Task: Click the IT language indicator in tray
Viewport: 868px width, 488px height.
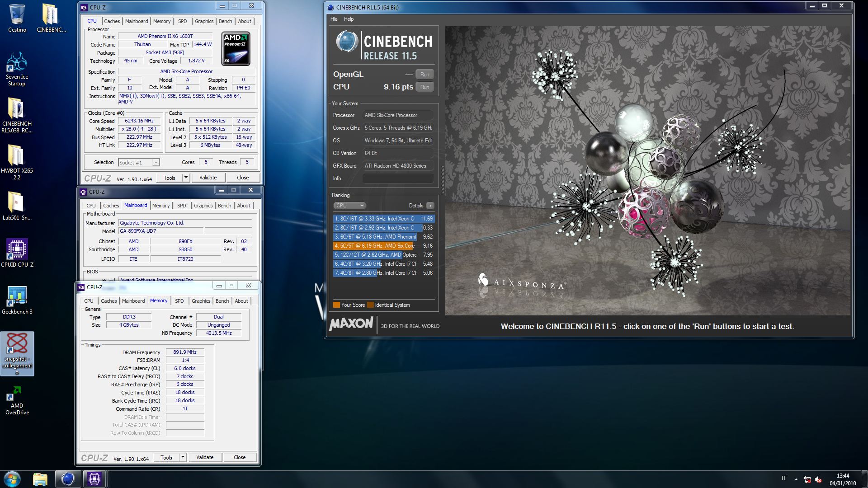Action: click(x=784, y=478)
